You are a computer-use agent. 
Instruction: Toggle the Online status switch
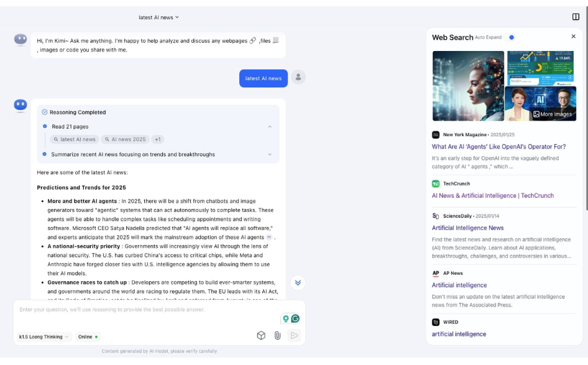[x=88, y=337]
